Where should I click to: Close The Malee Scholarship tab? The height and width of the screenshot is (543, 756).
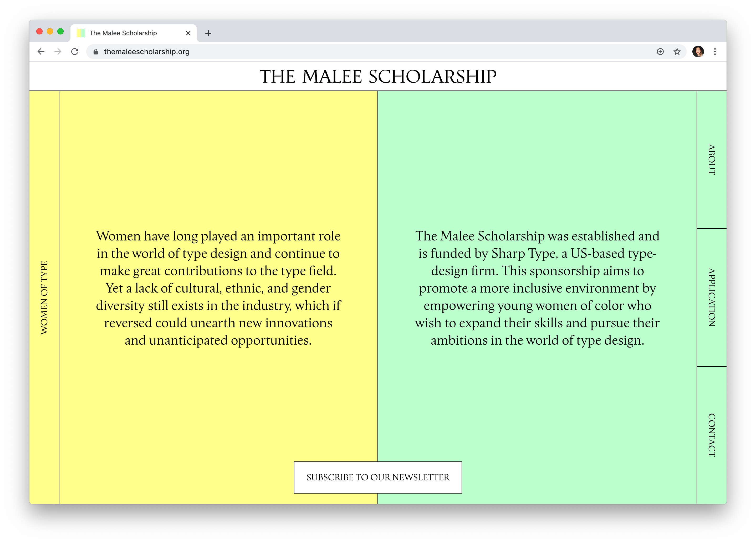tap(188, 33)
